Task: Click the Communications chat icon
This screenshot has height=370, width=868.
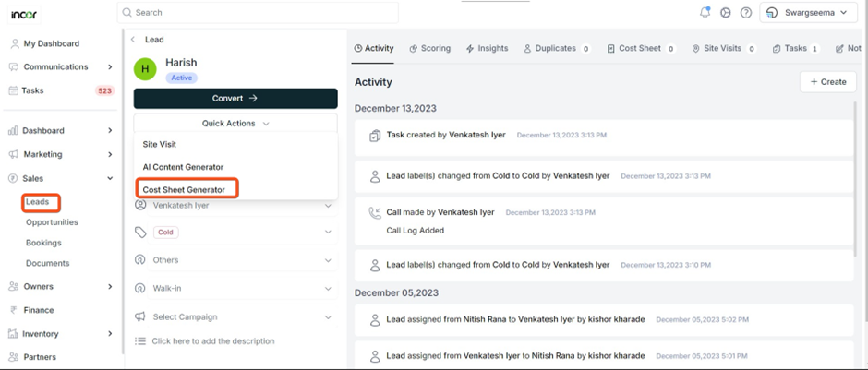Action: click(x=14, y=66)
